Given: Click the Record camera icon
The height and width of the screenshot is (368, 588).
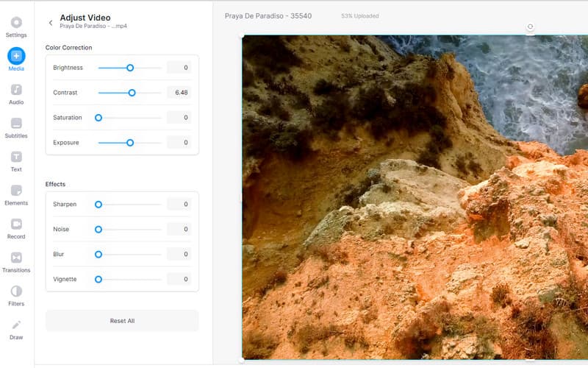Looking at the screenshot, I should click(16, 224).
